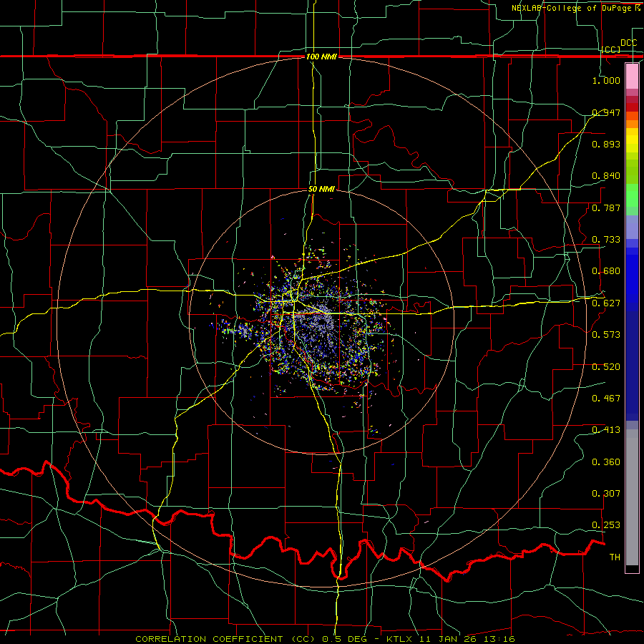Click the 0.787 legend value

click(x=606, y=208)
